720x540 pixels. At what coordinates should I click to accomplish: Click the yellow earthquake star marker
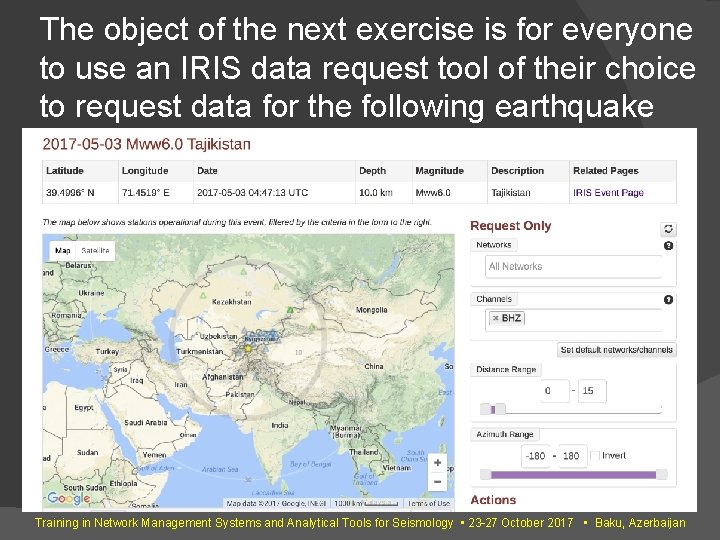[248, 348]
